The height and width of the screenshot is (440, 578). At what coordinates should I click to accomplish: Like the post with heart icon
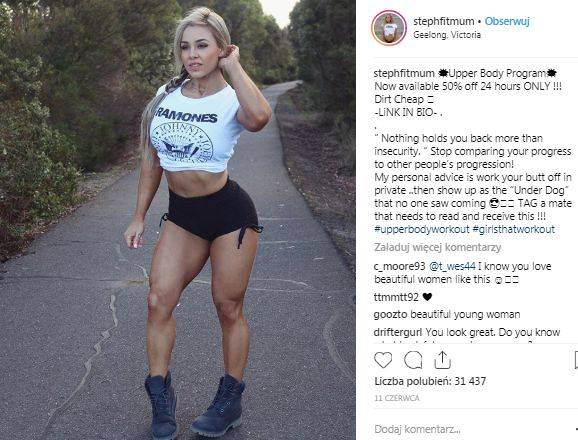click(383, 360)
